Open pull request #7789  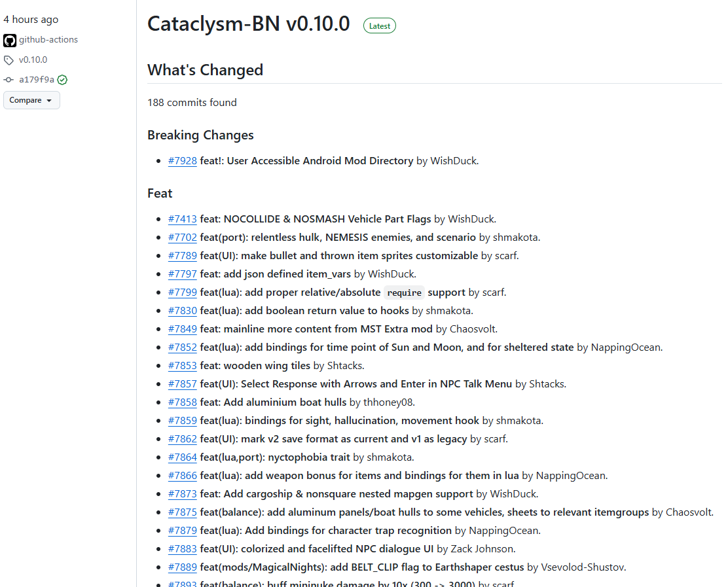coord(183,256)
